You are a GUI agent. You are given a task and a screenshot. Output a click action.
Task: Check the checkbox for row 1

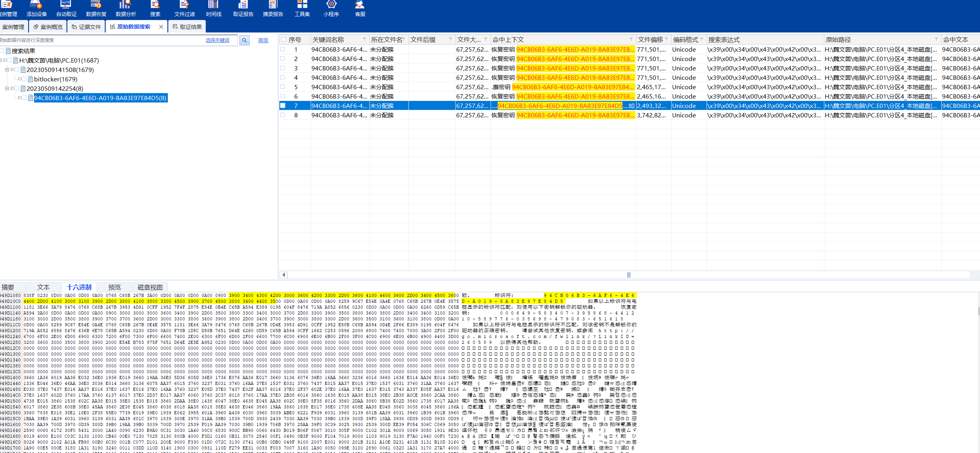coord(283,49)
